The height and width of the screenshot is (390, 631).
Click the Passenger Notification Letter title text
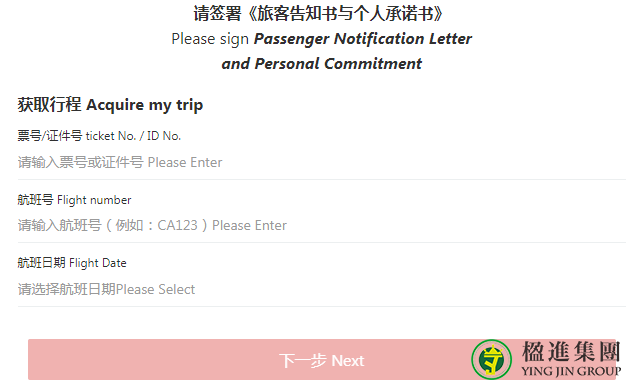(363, 39)
